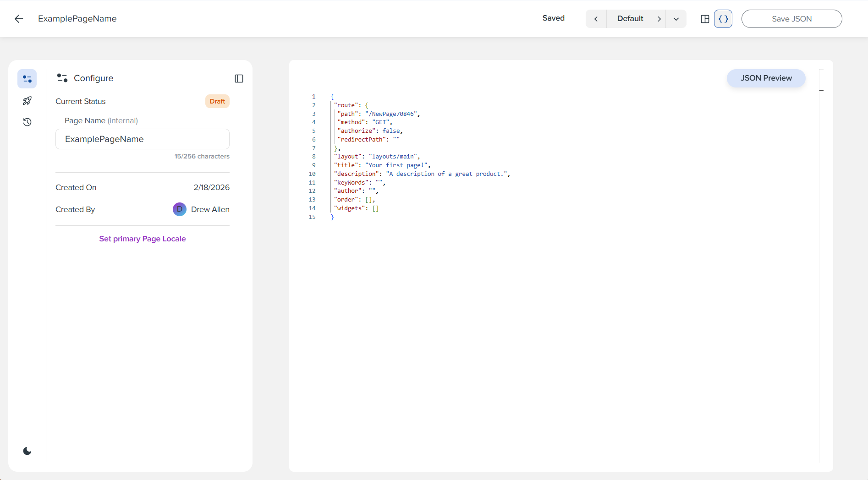Screen dimensions: 868x480
Task: Click the next variant chevron
Action: (x=659, y=19)
